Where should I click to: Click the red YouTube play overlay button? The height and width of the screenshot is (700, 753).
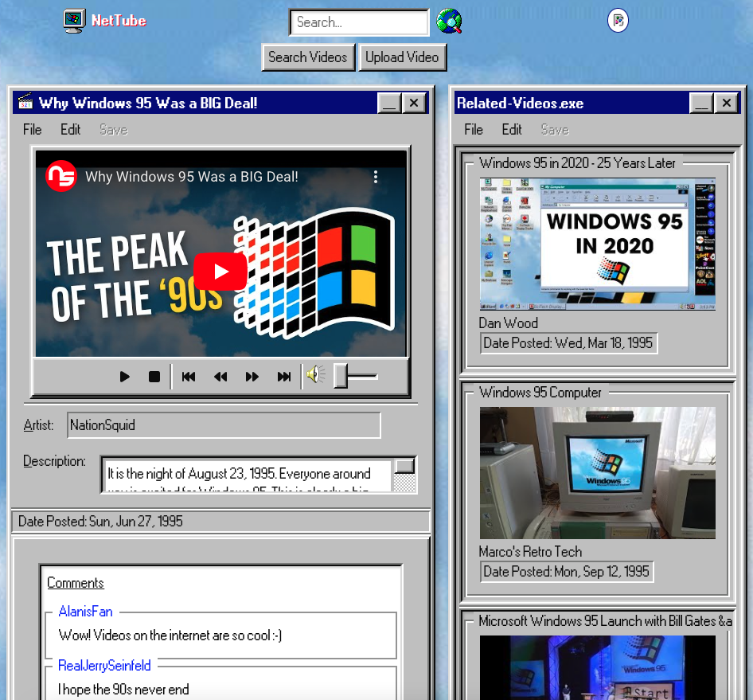pos(221,272)
